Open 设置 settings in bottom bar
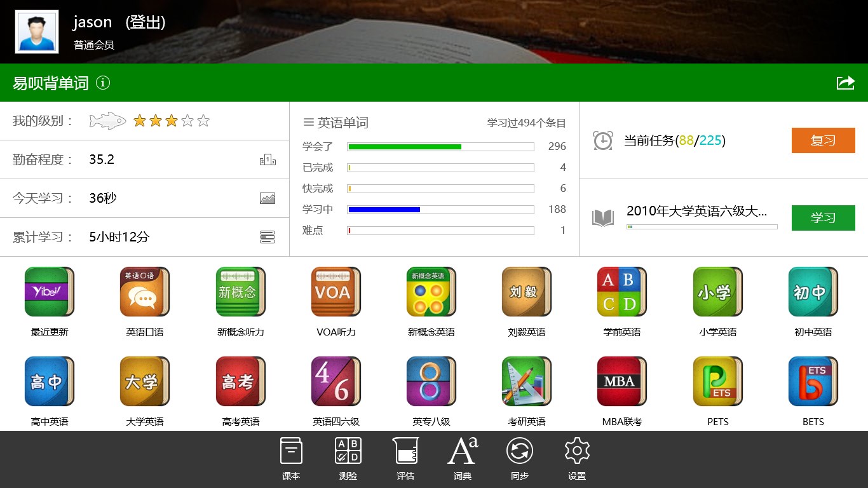Image resolution: width=868 pixels, height=488 pixels. 577,458
